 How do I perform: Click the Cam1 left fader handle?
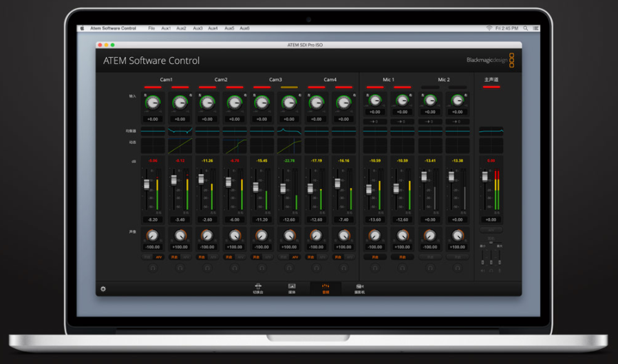(x=147, y=184)
